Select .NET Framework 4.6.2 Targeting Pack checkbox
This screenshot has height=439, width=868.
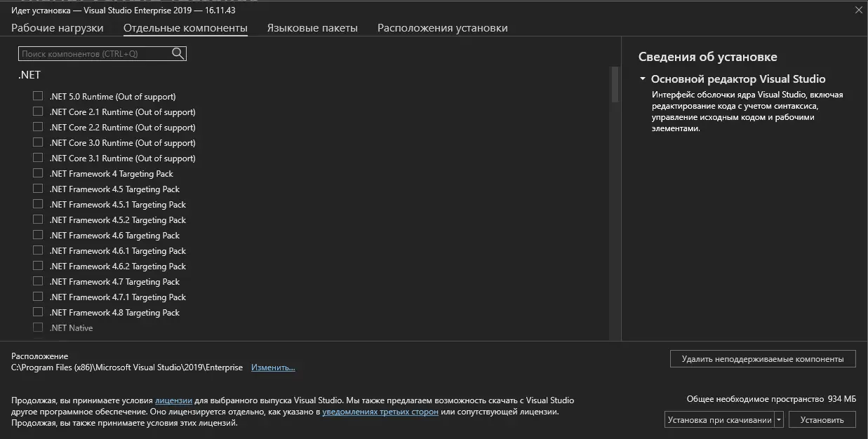(x=38, y=266)
